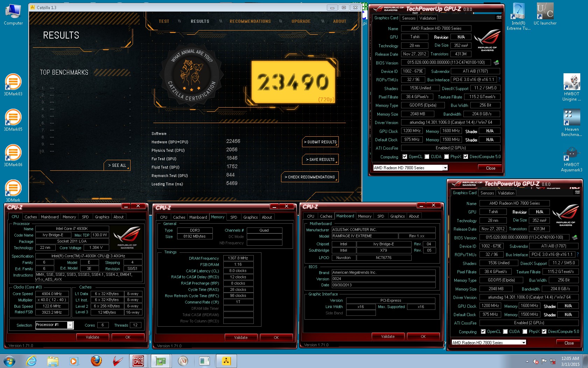Toggle PhysX checkbox in upper GPU-Z window
The image size is (588, 368).
(x=446, y=157)
